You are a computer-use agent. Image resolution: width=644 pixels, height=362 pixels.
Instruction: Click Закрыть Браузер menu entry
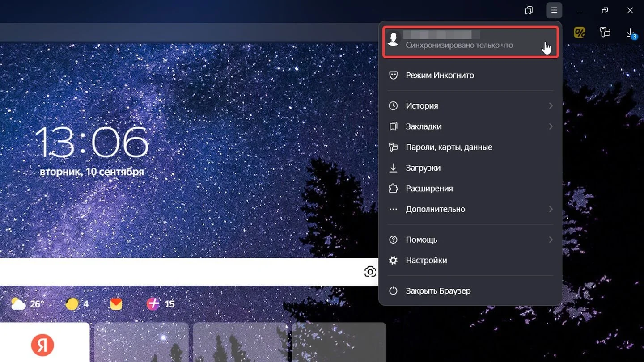pyautogui.click(x=470, y=291)
